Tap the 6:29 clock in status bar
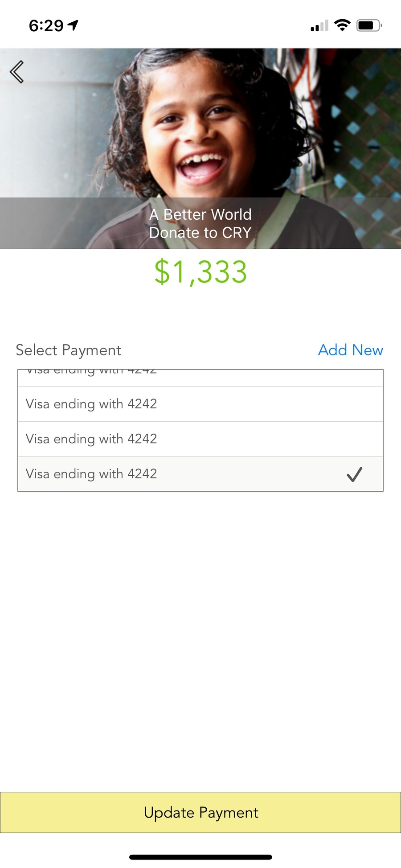 46,26
